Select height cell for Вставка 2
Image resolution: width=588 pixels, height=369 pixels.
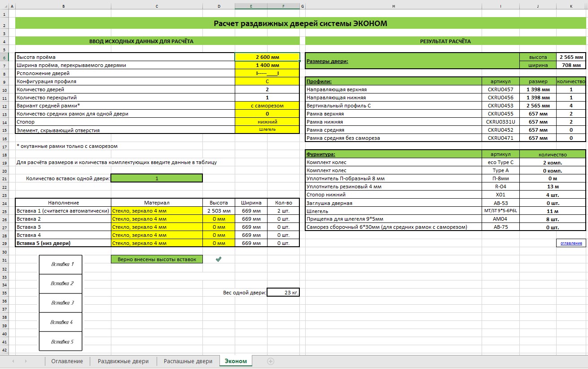(x=219, y=219)
